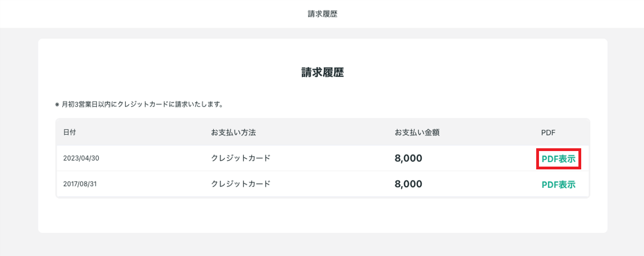Click the ※ symbol before the note
Screen dimensions: 644x256
click(x=57, y=104)
